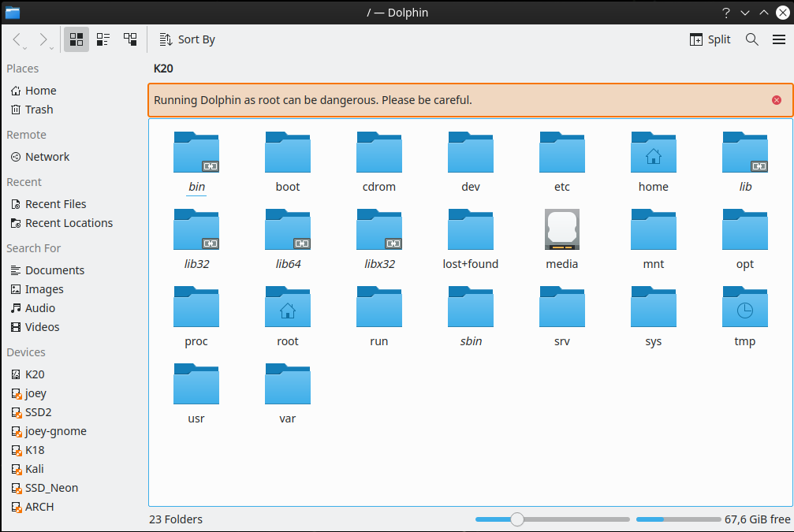This screenshot has height=532, width=794.
Task: Open the search magnifier icon
Action: pyautogui.click(x=752, y=39)
